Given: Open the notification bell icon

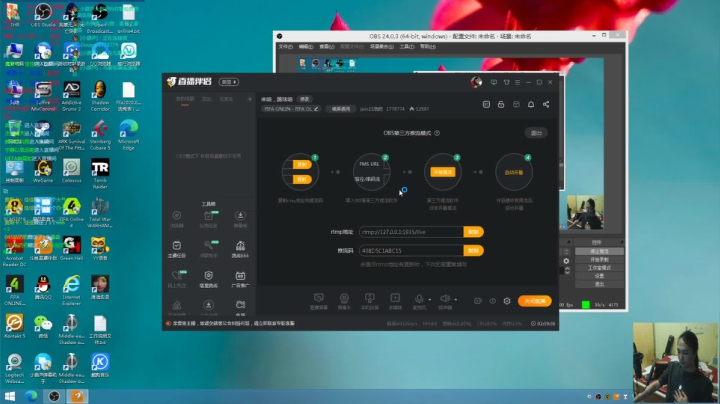Looking at the screenshot, I should [531, 105].
